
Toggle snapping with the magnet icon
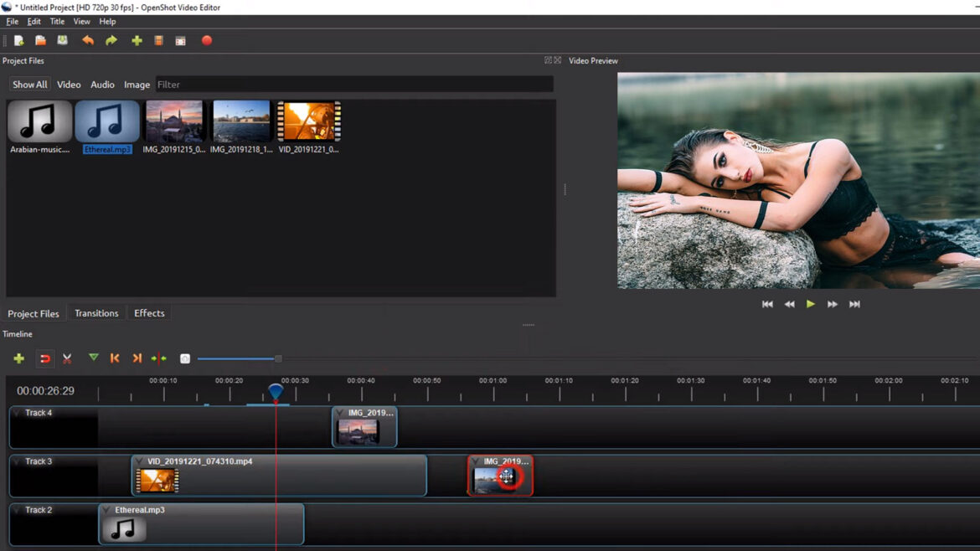tap(45, 358)
